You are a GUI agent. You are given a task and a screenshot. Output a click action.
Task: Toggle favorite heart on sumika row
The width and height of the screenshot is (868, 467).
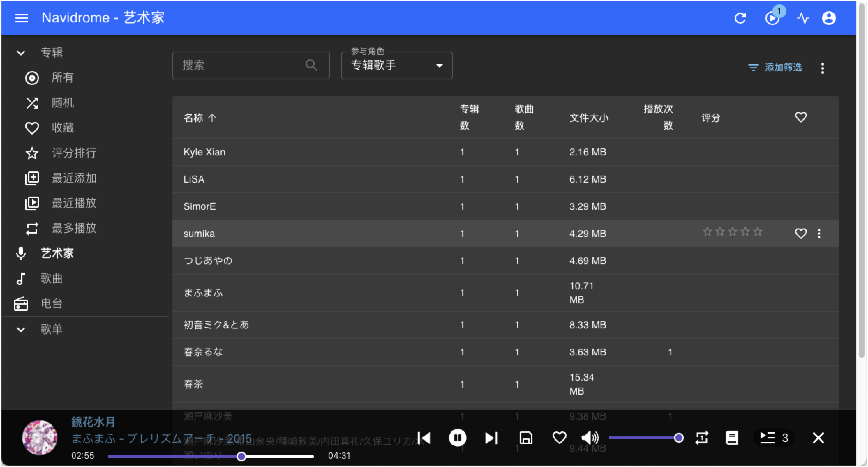(800, 233)
